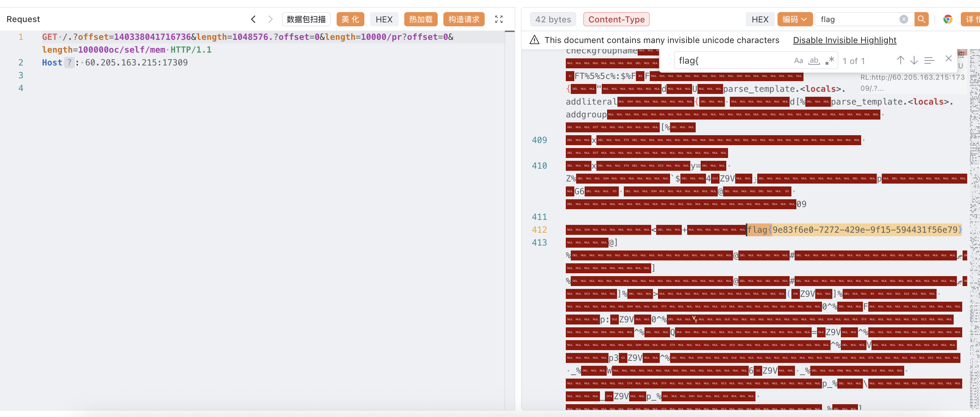Click response line number 411

point(539,217)
